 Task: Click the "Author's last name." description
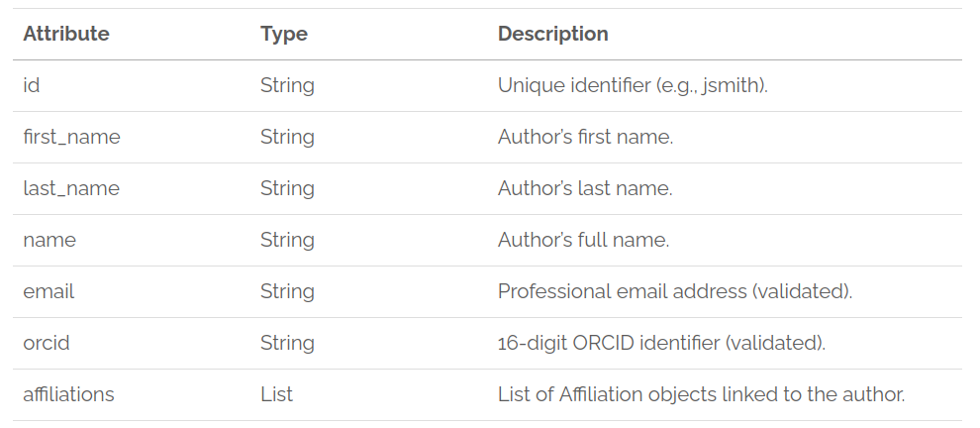tap(585, 188)
